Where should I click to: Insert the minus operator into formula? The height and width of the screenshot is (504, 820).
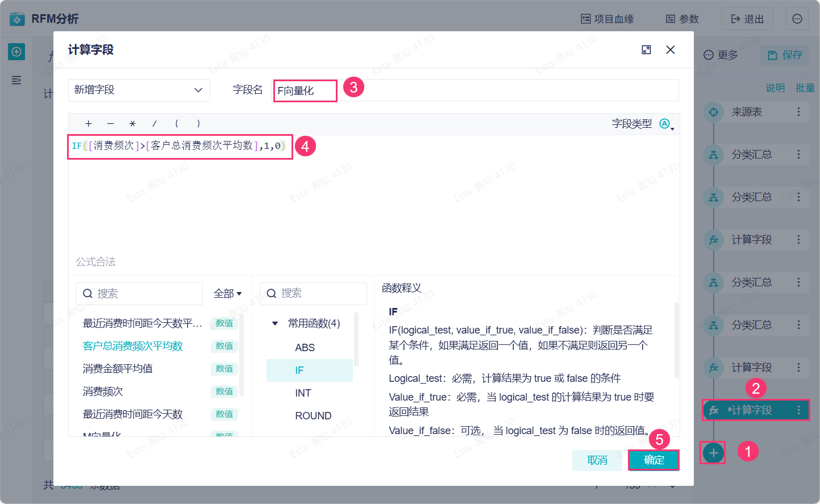tap(110, 123)
